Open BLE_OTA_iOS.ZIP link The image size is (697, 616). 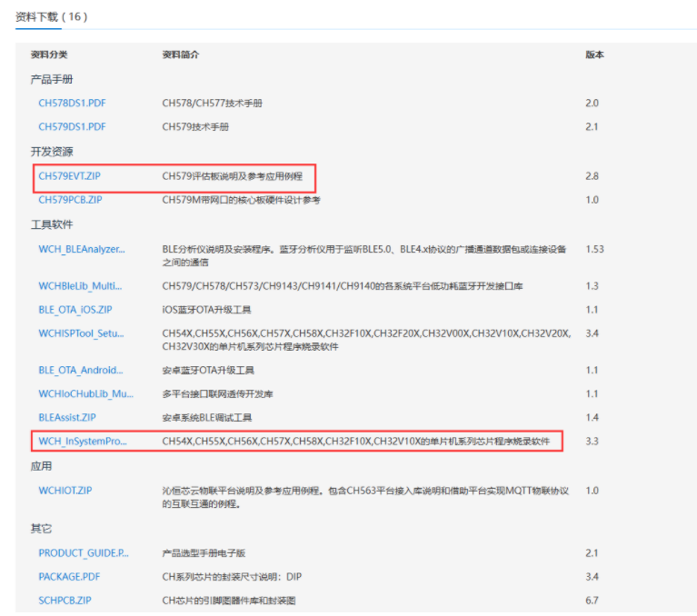tap(75, 309)
